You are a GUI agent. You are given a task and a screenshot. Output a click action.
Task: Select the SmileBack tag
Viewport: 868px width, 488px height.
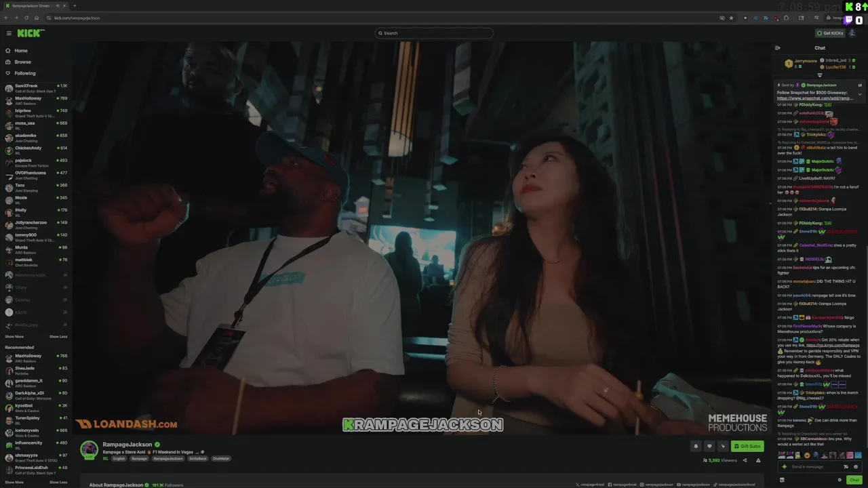point(197,459)
